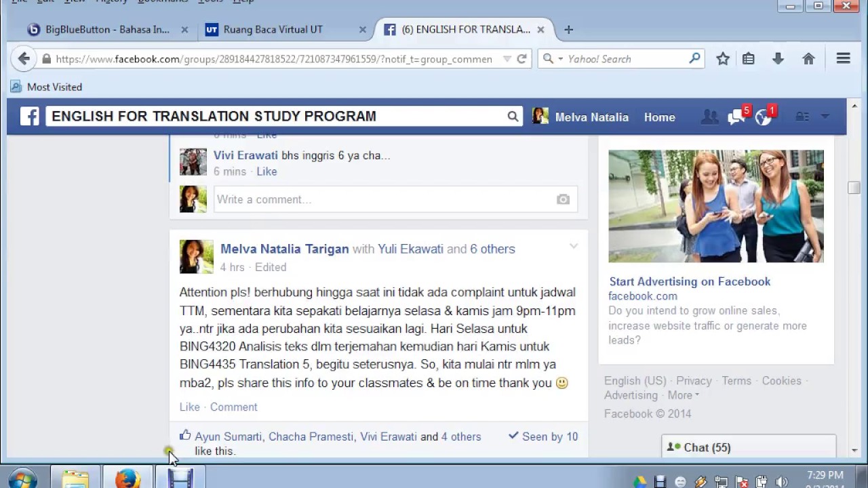Show URL history dropdown arrow
868x488 pixels.
(x=507, y=59)
